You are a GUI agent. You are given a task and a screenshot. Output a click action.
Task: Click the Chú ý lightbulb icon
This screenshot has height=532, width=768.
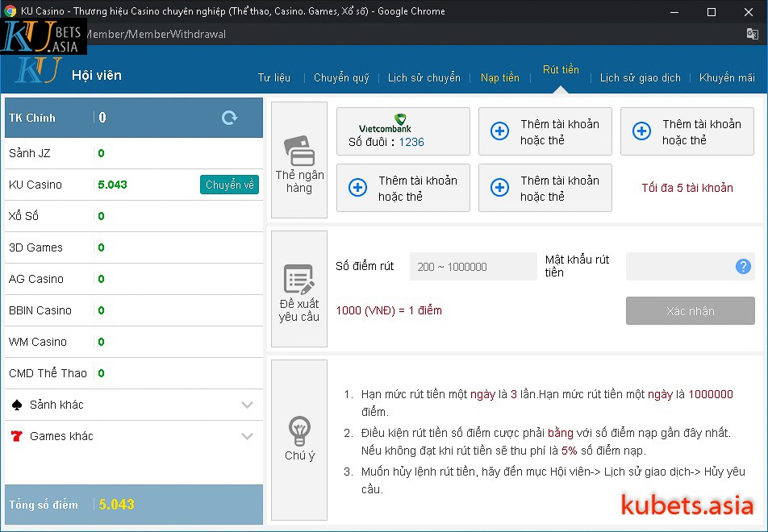point(299,430)
